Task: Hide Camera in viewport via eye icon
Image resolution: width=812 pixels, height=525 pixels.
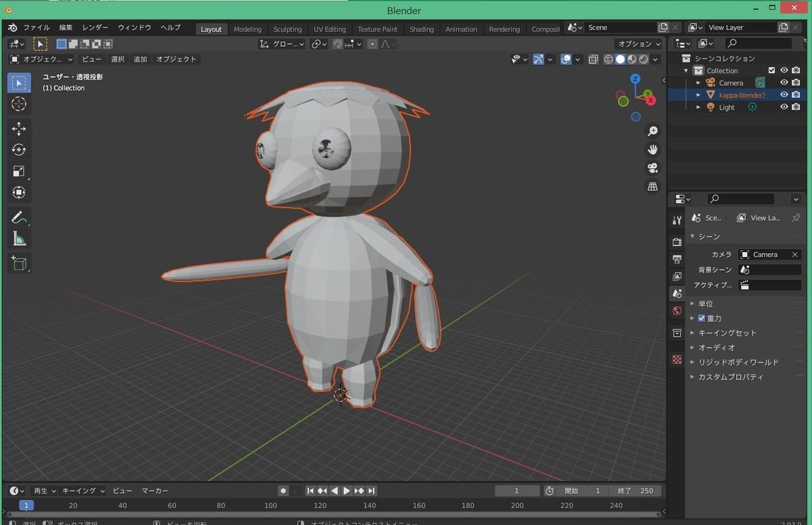Action: pos(784,83)
